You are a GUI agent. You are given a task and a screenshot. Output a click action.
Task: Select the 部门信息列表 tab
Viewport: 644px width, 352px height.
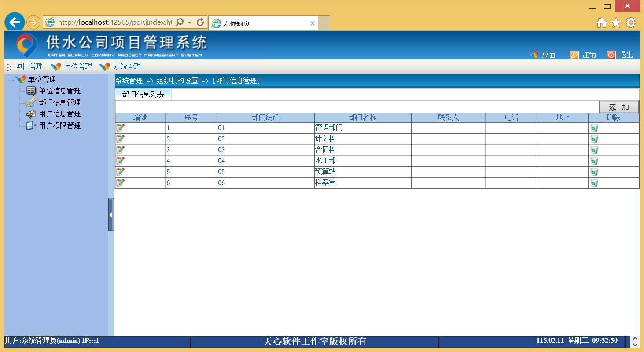pos(143,94)
